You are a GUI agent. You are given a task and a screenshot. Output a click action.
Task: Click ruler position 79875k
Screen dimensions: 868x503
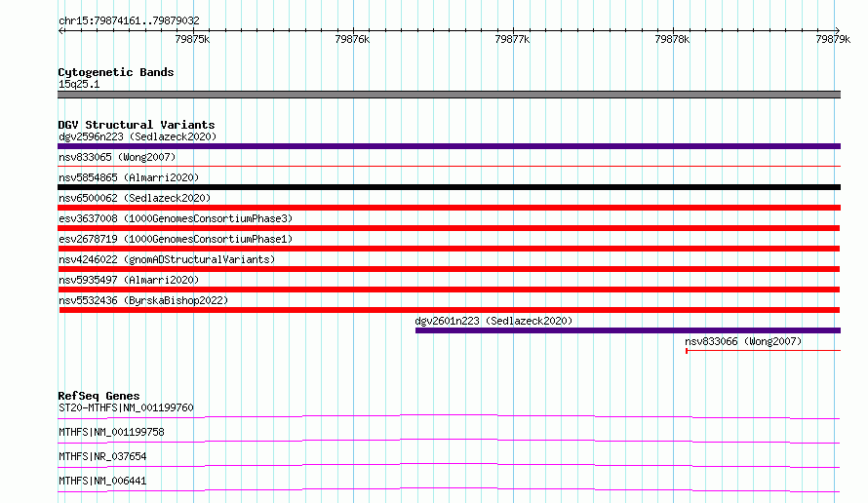tap(192, 39)
